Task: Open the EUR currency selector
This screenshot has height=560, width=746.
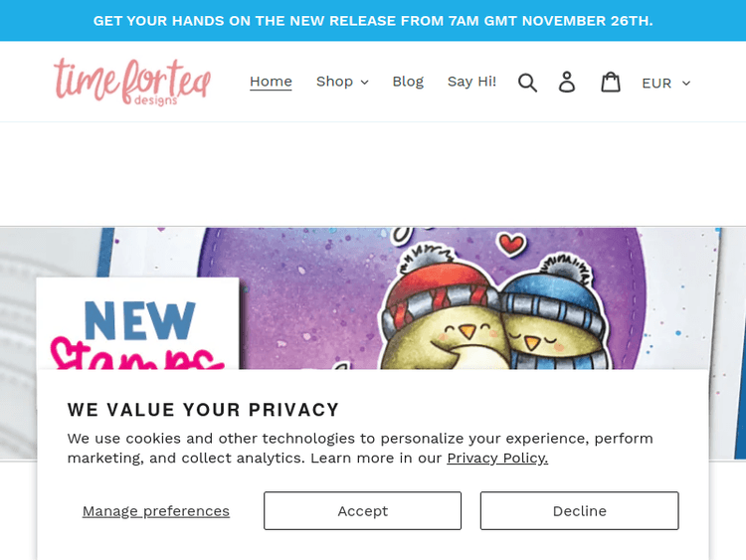Action: click(x=664, y=84)
